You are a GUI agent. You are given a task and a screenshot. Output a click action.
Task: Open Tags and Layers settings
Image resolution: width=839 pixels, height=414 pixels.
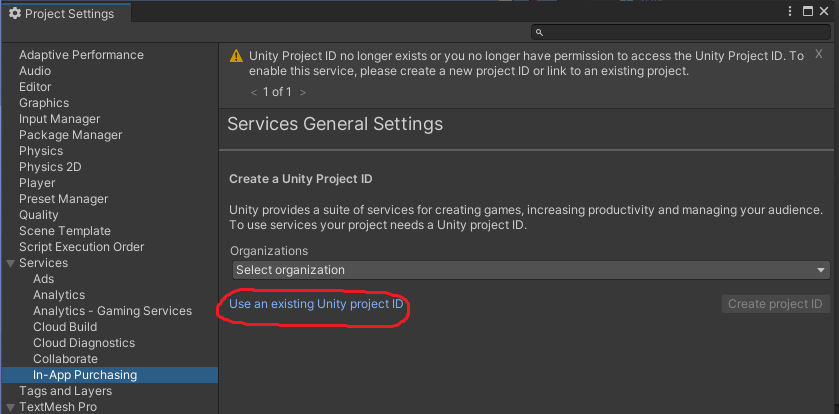[x=65, y=391]
